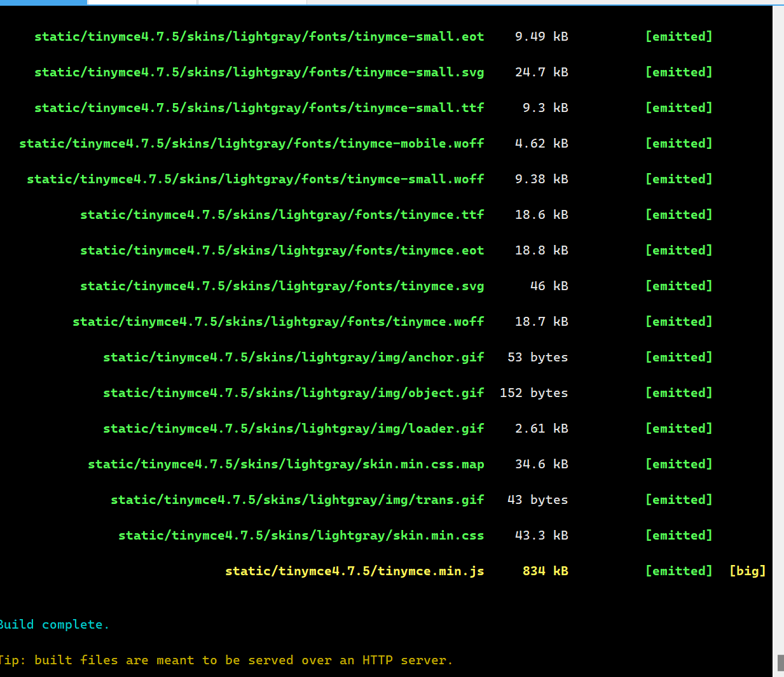Click the 18.6 kB size value
Image resolution: width=784 pixels, height=677 pixels.
click(x=542, y=215)
